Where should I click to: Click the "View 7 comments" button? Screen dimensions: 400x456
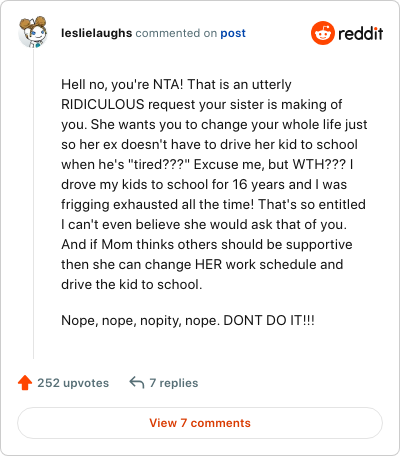(x=200, y=423)
